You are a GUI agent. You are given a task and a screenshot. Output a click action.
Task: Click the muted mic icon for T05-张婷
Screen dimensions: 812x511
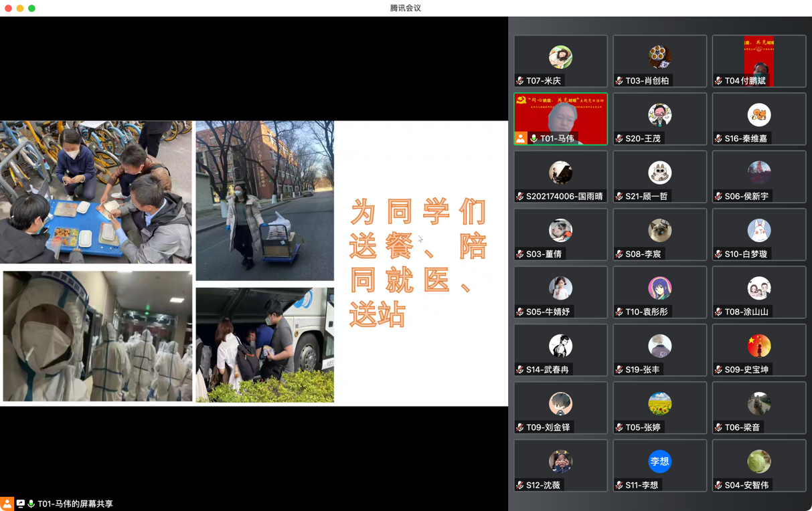pos(619,427)
